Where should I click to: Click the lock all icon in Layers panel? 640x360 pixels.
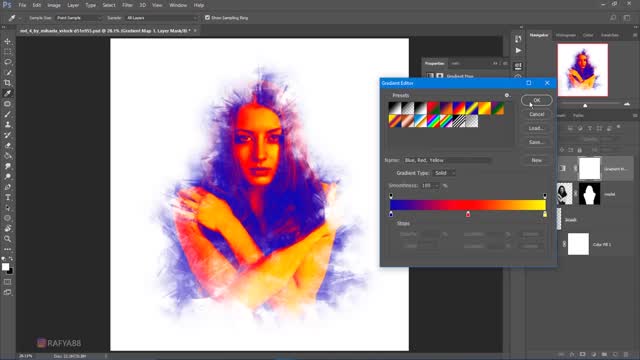[x=579, y=150]
